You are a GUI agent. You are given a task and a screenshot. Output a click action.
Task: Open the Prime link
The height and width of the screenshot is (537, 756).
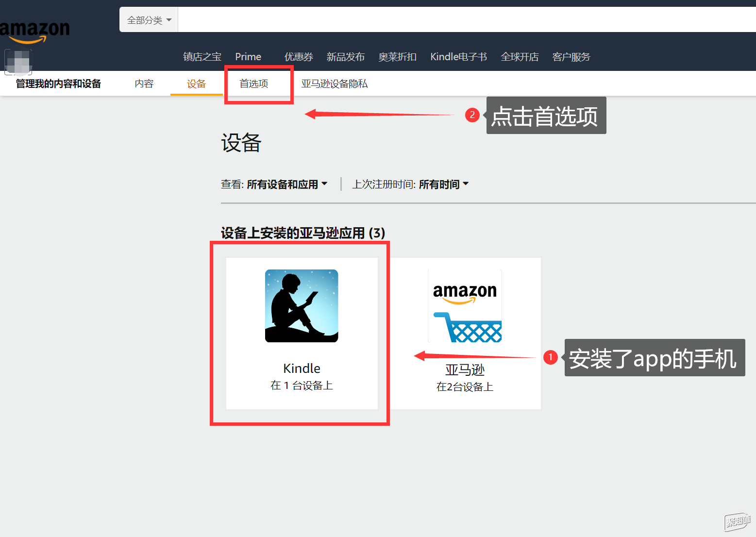(x=248, y=57)
